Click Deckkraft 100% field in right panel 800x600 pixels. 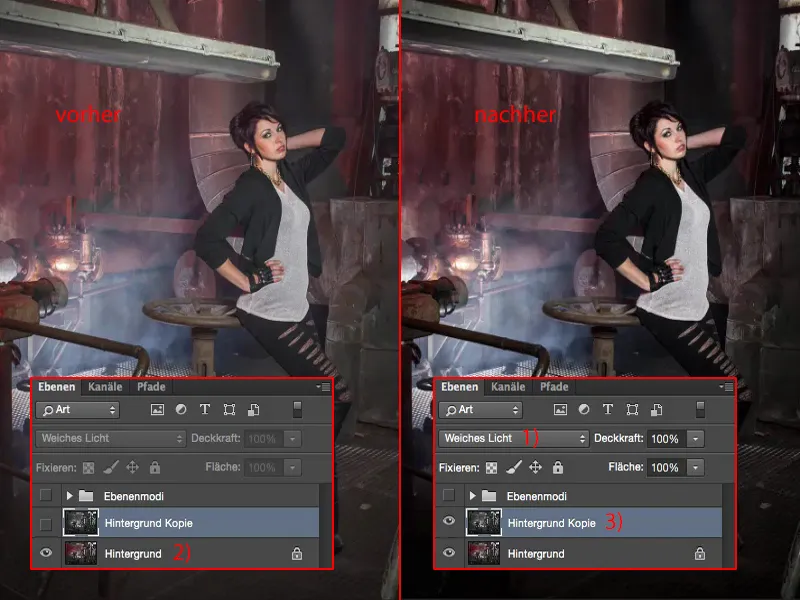point(667,439)
